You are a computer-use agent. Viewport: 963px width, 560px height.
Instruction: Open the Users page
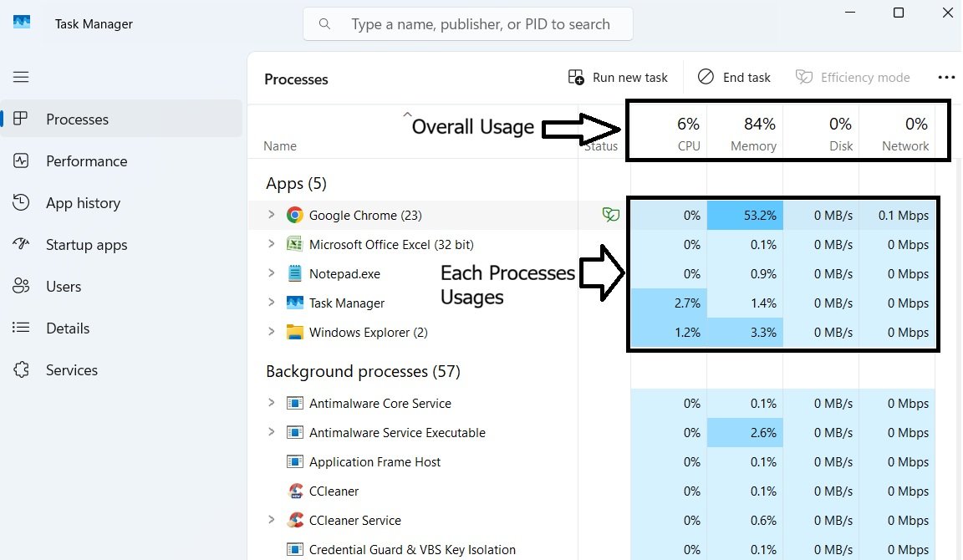[x=121, y=286]
